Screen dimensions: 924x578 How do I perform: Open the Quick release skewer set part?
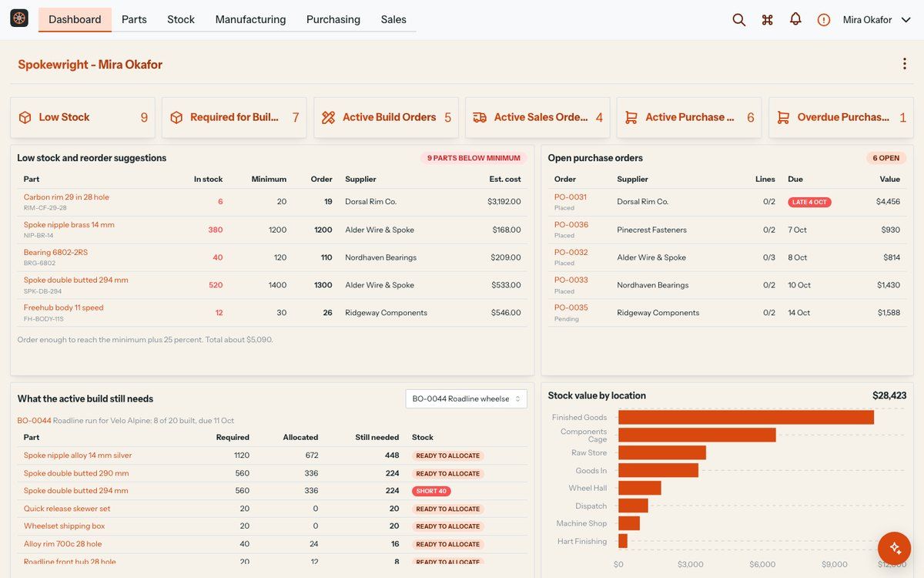(x=67, y=509)
